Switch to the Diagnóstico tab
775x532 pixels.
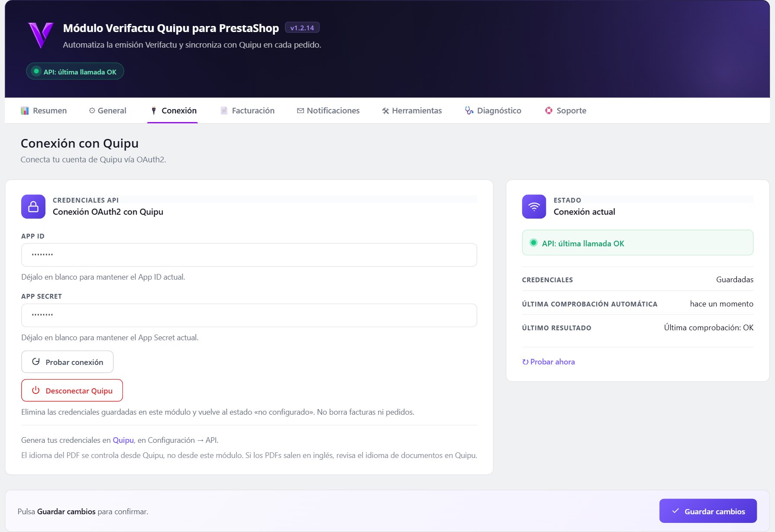click(x=493, y=110)
